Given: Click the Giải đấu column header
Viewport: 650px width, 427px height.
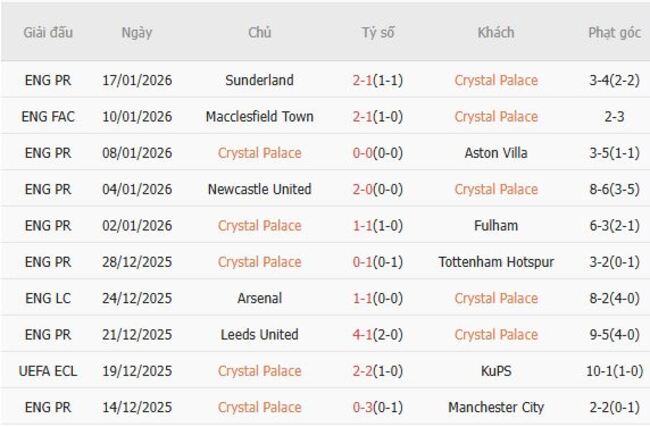Looking at the screenshot, I should tap(49, 32).
